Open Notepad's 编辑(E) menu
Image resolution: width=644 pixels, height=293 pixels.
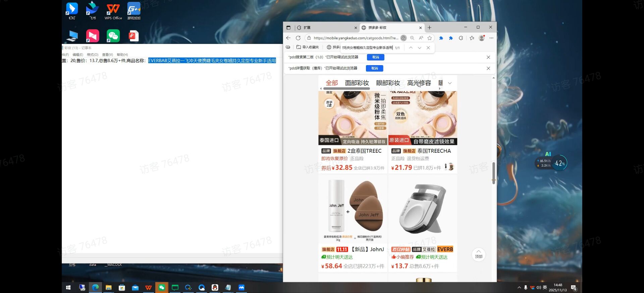coord(77,55)
